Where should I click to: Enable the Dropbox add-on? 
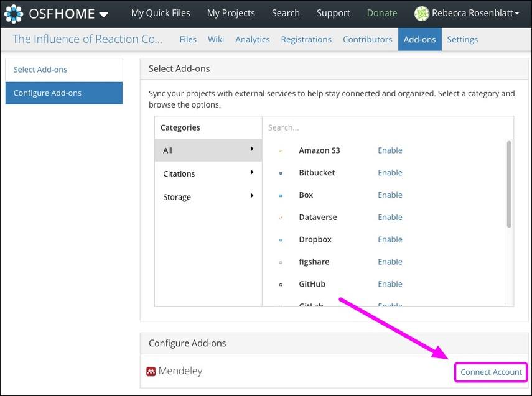[390, 239]
